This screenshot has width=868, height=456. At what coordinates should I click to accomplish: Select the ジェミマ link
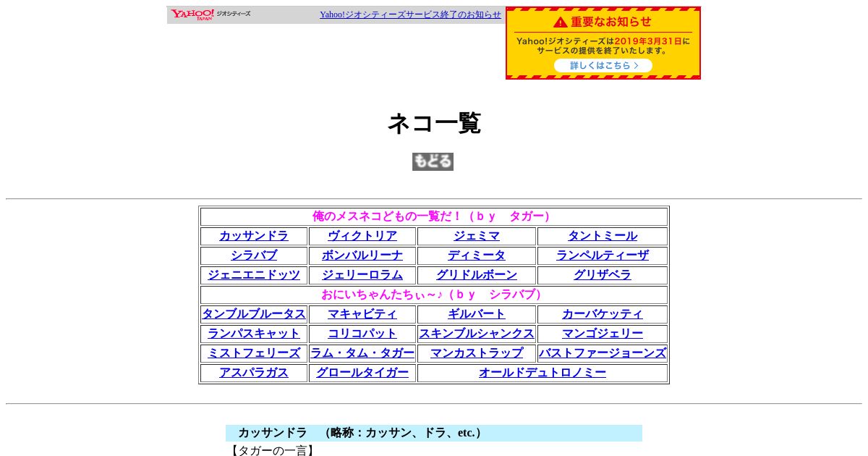477,236
